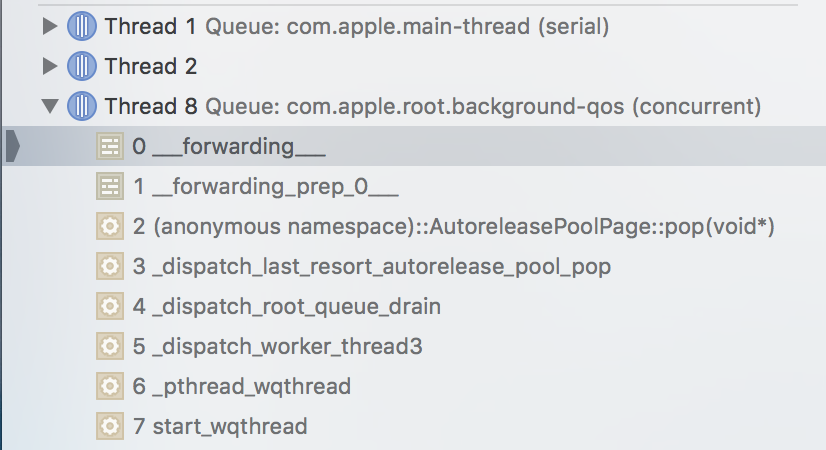Click the current-frame indicator arrow at left edge

pyautogui.click(x=12, y=147)
